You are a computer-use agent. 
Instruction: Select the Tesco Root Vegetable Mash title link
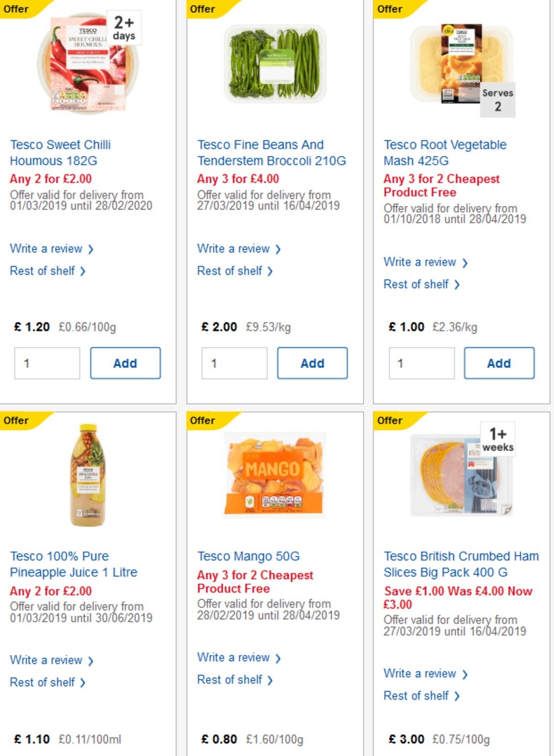coord(444,152)
